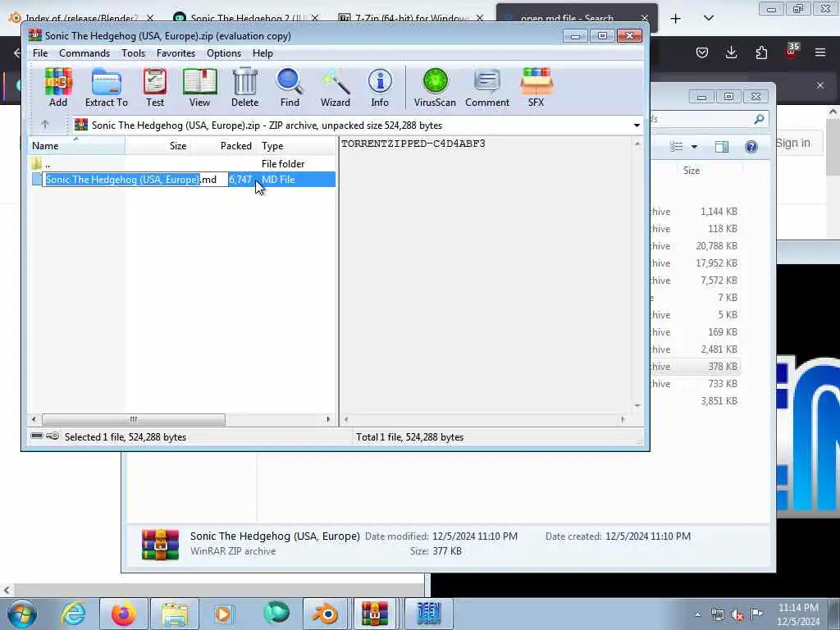The image size is (840, 630).
Task: Click the Find magnifier icon
Action: 290,88
